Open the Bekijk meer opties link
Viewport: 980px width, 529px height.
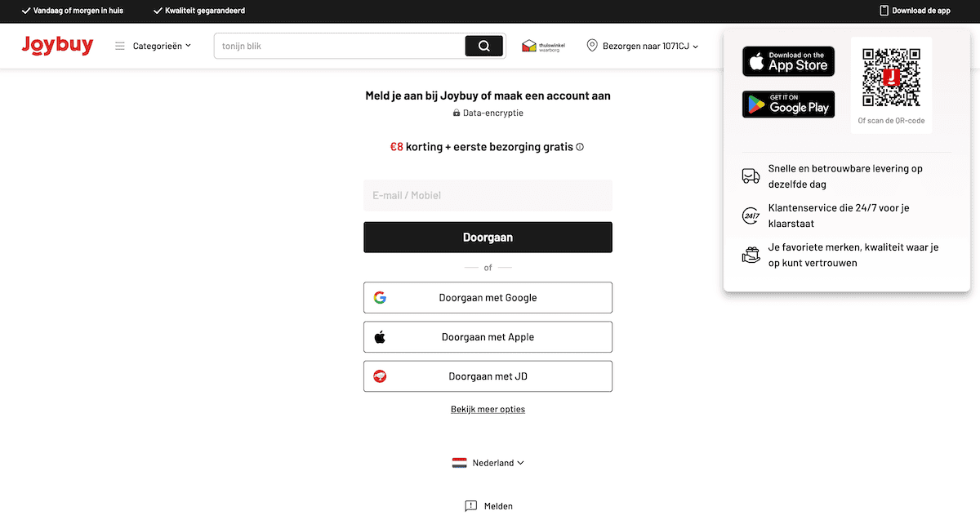(488, 409)
